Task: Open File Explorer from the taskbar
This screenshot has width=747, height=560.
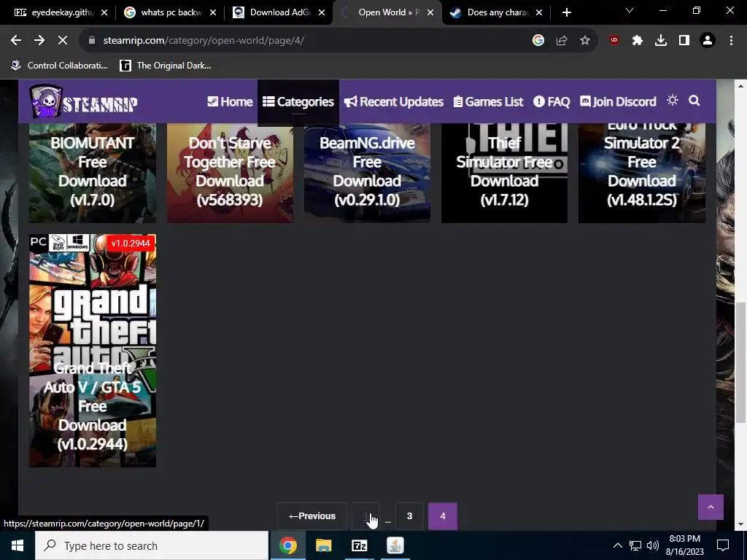Action: click(323, 545)
